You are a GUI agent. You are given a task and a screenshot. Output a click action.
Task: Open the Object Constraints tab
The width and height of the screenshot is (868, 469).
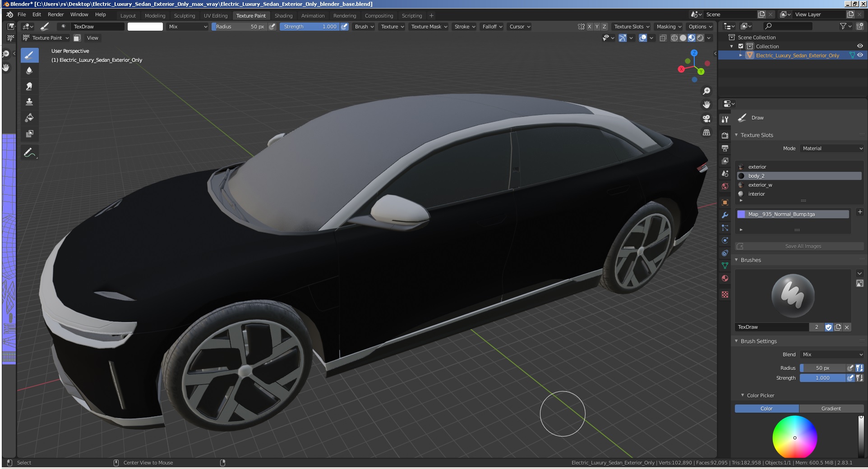(725, 253)
